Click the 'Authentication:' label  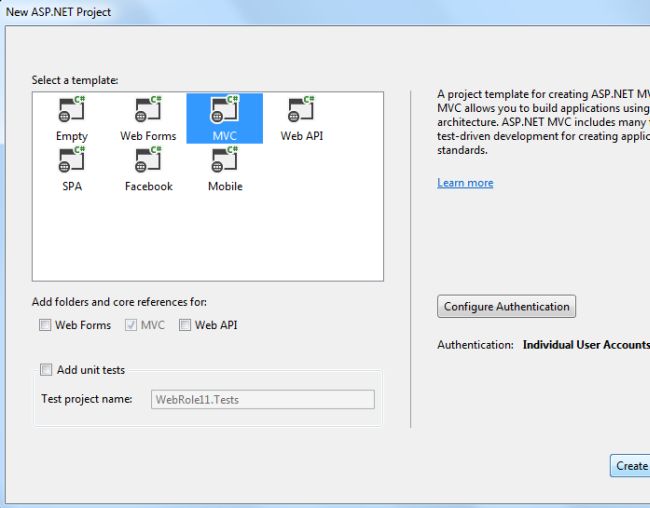pyautogui.click(x=475, y=345)
